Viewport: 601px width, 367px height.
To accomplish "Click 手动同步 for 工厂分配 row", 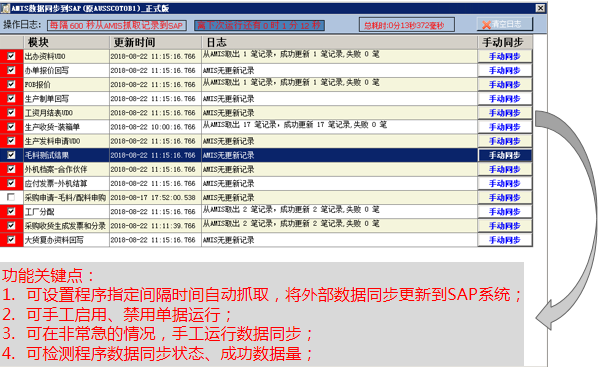I will click(x=505, y=212).
